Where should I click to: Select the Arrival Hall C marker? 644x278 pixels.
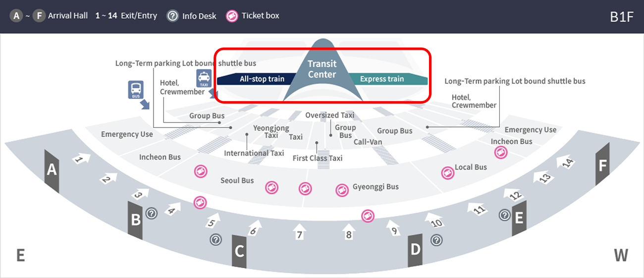pos(239,251)
